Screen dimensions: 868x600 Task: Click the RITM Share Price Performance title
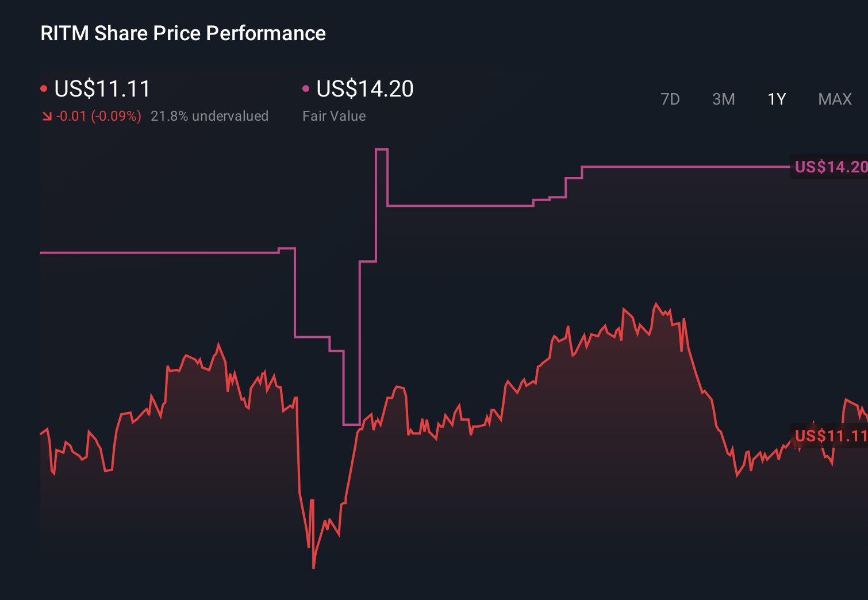click(x=182, y=33)
